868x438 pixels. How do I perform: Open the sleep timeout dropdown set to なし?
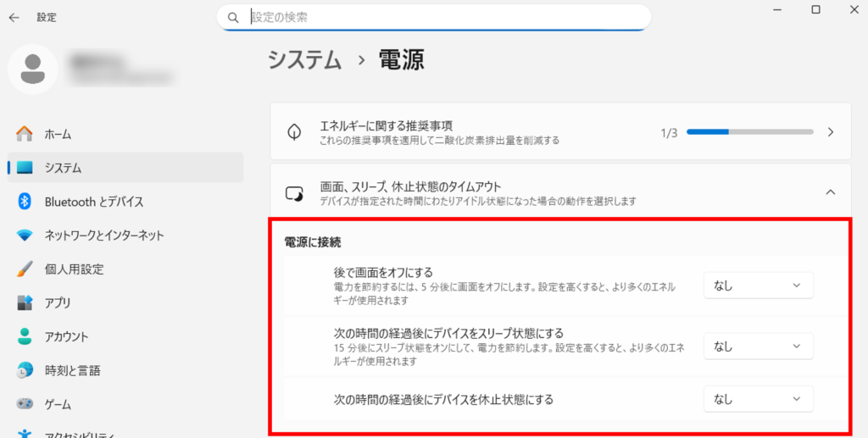(x=758, y=346)
